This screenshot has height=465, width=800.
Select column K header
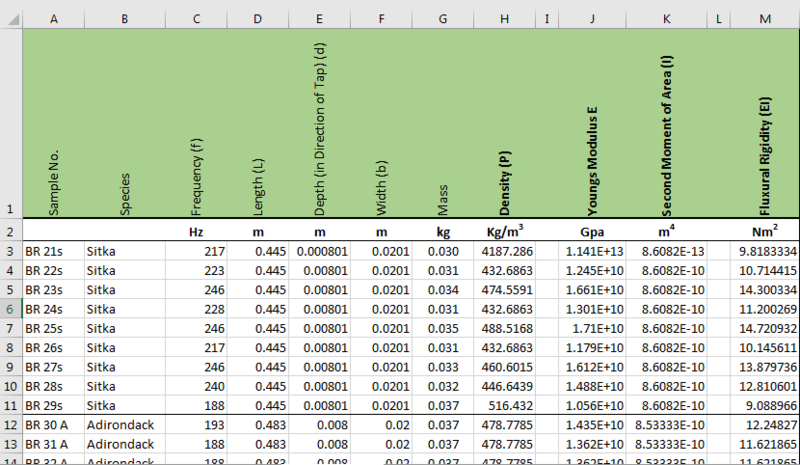[x=667, y=19]
